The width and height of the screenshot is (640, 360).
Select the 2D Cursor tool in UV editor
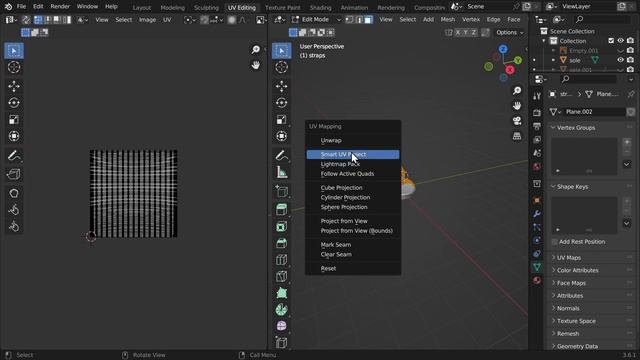click(14, 67)
